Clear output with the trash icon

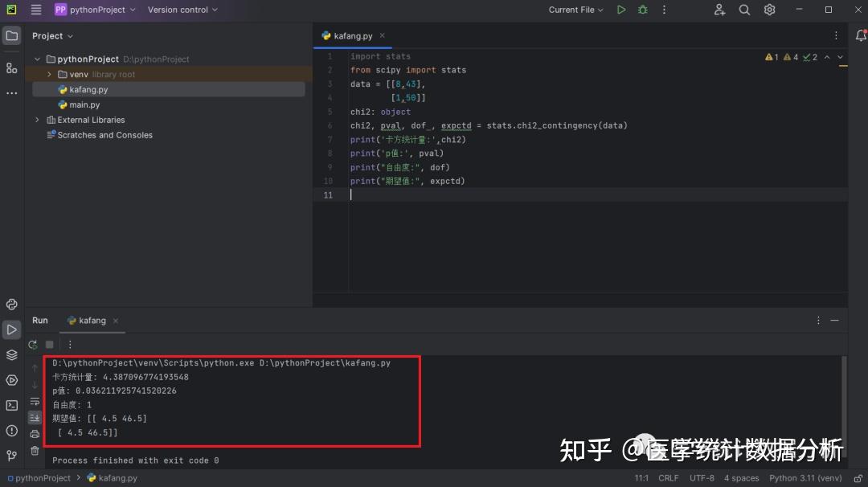pyautogui.click(x=35, y=451)
